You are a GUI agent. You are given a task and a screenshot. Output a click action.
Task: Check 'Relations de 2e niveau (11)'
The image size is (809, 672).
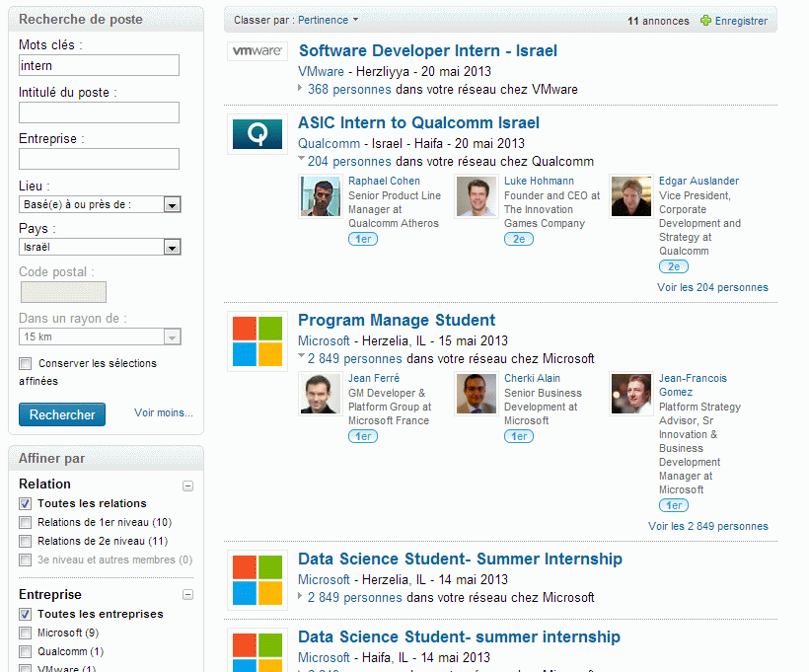point(26,542)
